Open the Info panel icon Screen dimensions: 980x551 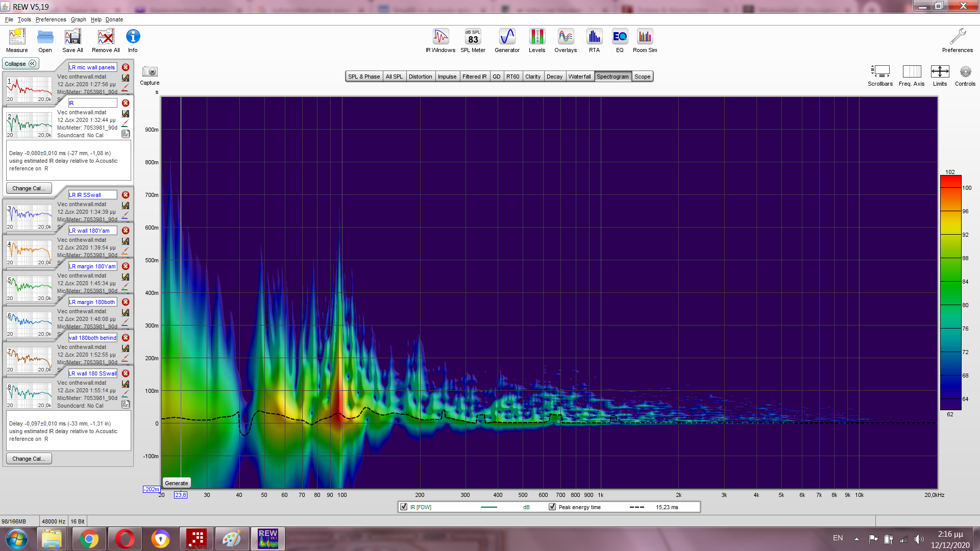[133, 40]
